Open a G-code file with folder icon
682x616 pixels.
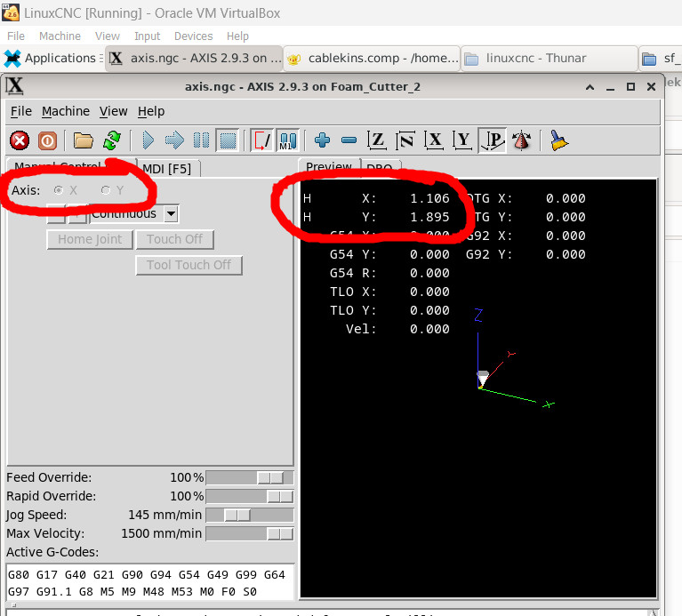(x=83, y=140)
